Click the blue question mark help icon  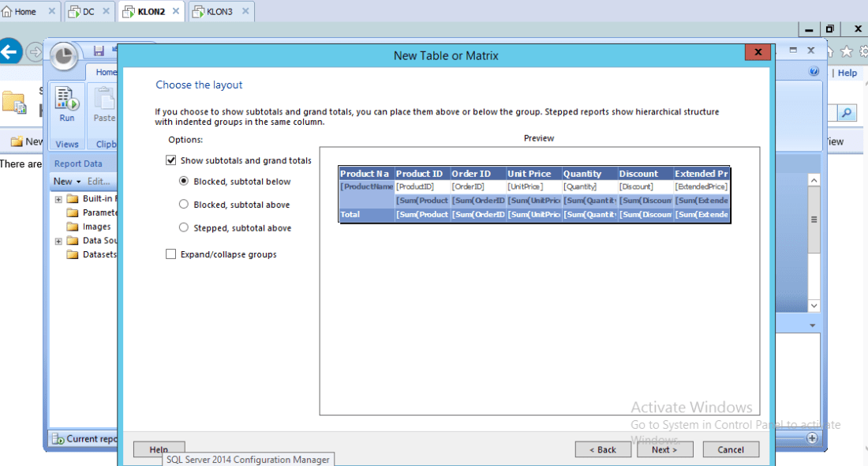point(814,72)
